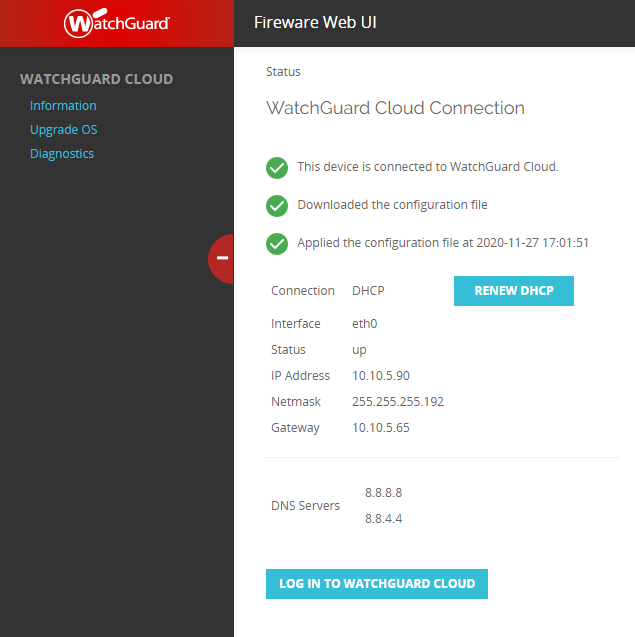Click the Fireware Web UI title

point(315,22)
